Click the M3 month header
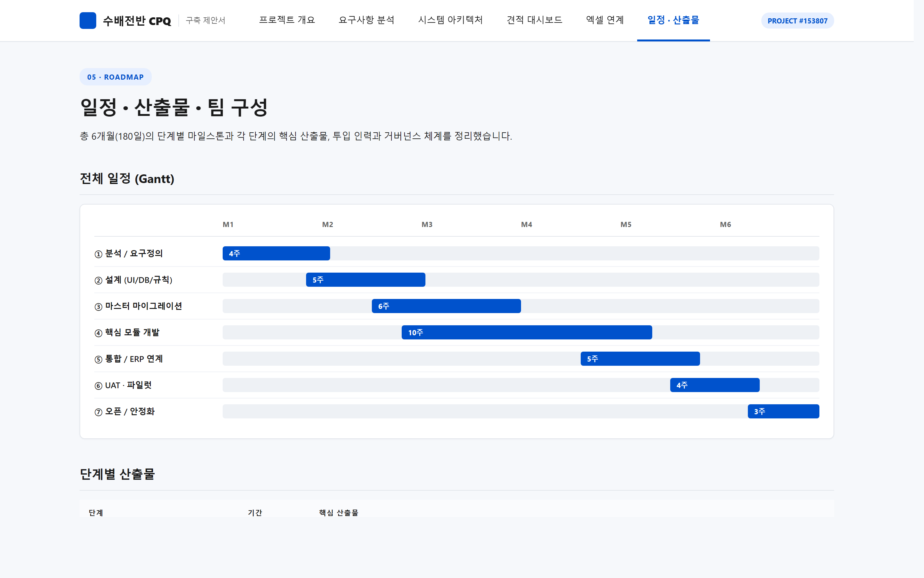 427,224
